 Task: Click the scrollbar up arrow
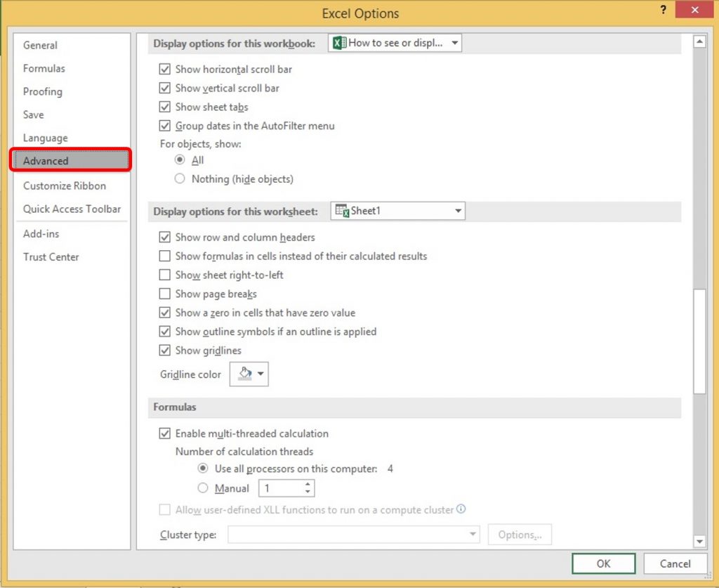(699, 41)
